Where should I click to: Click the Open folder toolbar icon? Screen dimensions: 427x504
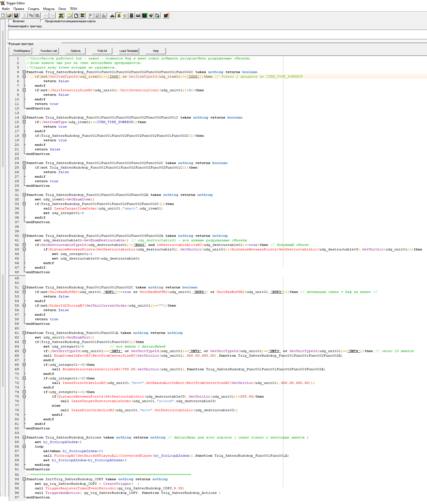9,16
